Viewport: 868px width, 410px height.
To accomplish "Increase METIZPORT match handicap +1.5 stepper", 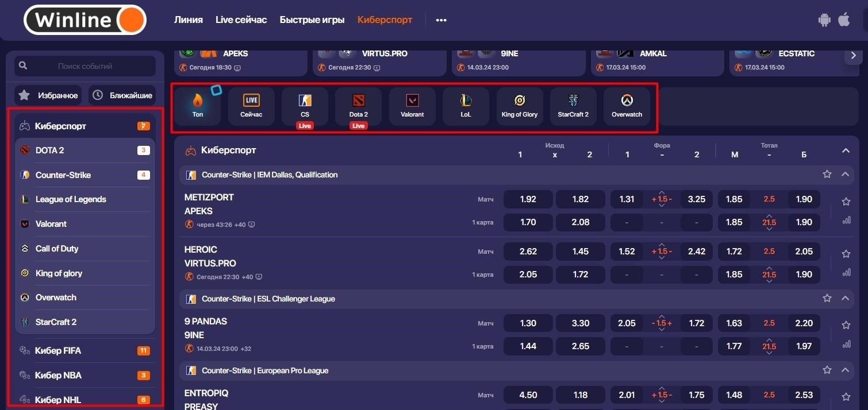I will click(x=662, y=192).
